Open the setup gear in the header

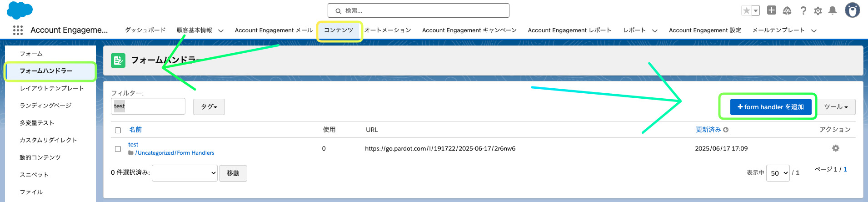click(818, 10)
